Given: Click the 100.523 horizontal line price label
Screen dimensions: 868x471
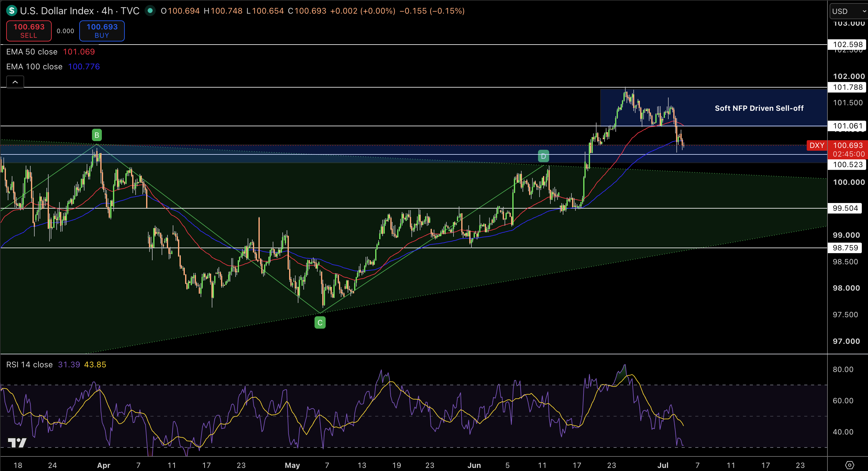Looking at the screenshot, I should 848,164.
